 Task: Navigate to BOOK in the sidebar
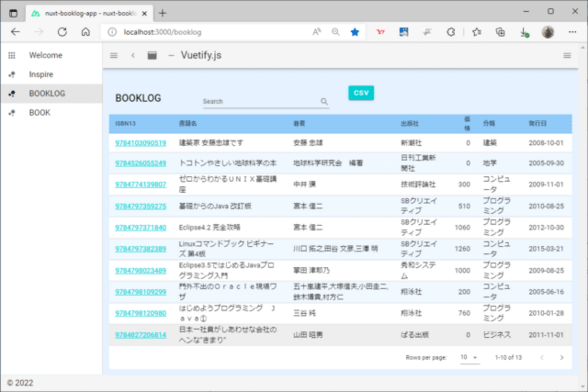click(39, 112)
